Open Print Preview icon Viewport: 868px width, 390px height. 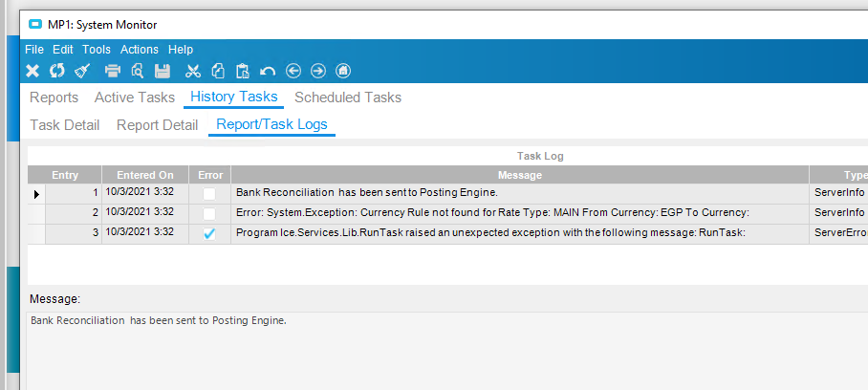138,71
